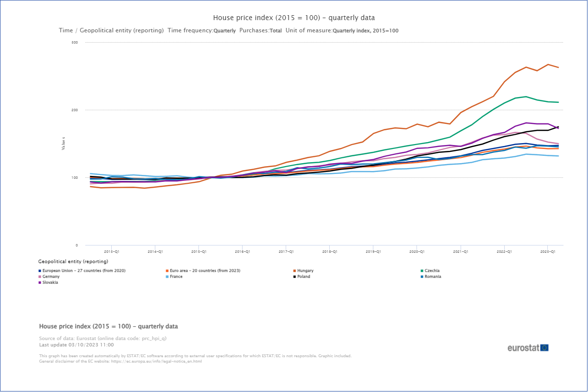This screenshot has height=392, width=588.
Task: Hide the Slovakia series in the legend
Action: [50, 282]
